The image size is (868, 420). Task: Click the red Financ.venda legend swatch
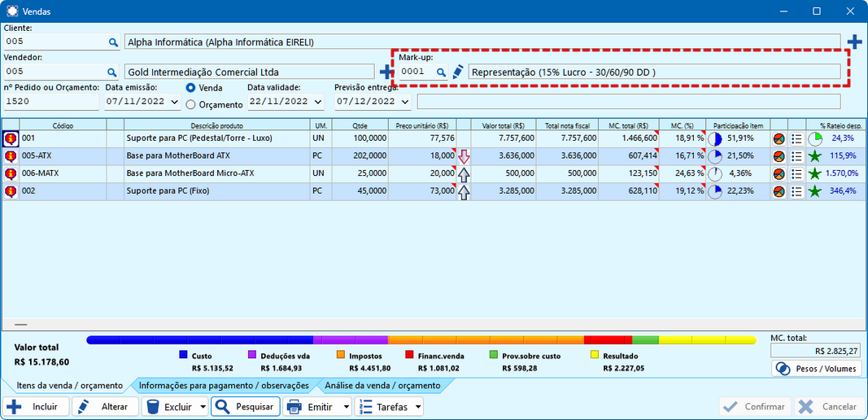pos(410,356)
